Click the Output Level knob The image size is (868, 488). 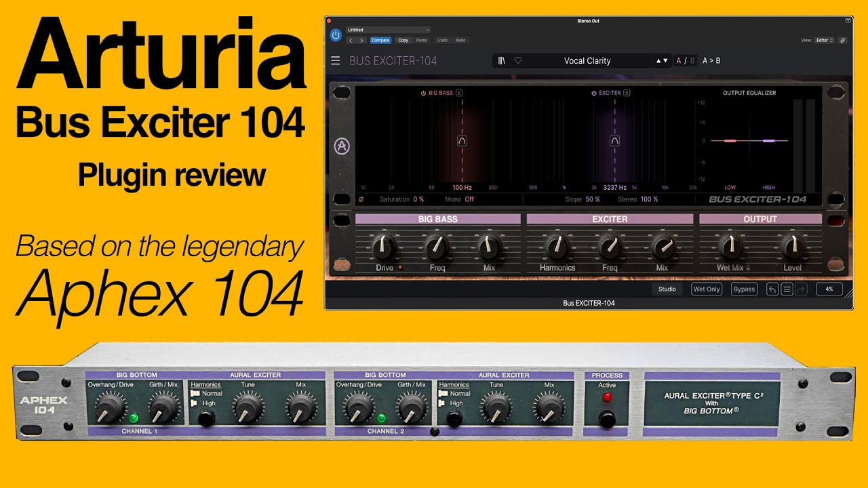792,247
